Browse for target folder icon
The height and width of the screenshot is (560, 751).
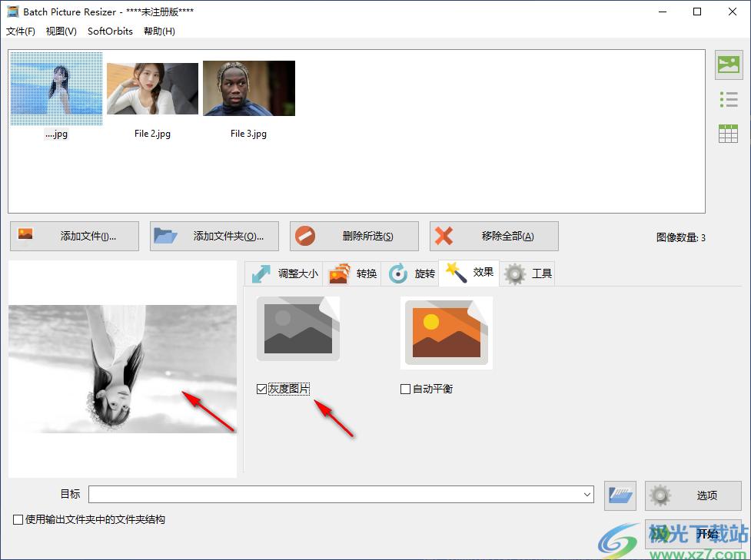620,496
